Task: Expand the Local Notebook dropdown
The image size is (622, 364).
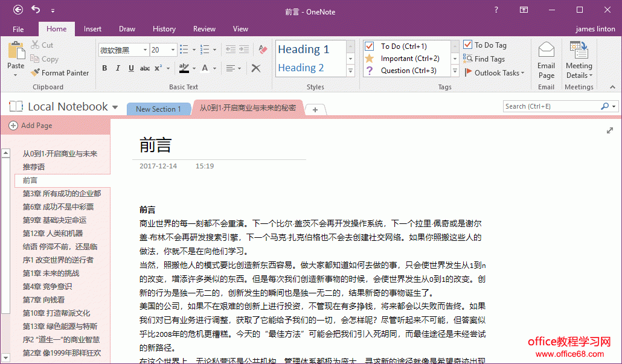Action: [115, 107]
